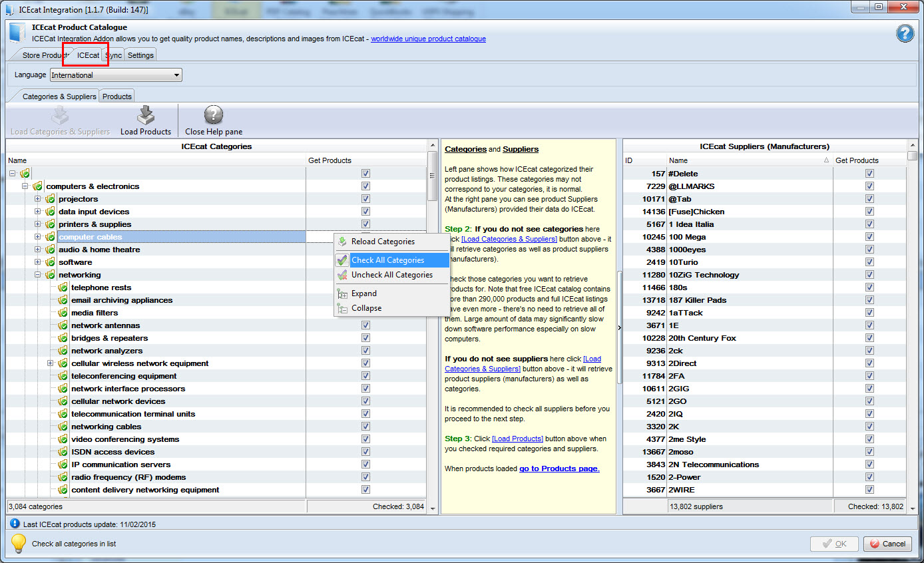Click the OK button
Screen dimensions: 924x563
click(x=834, y=544)
